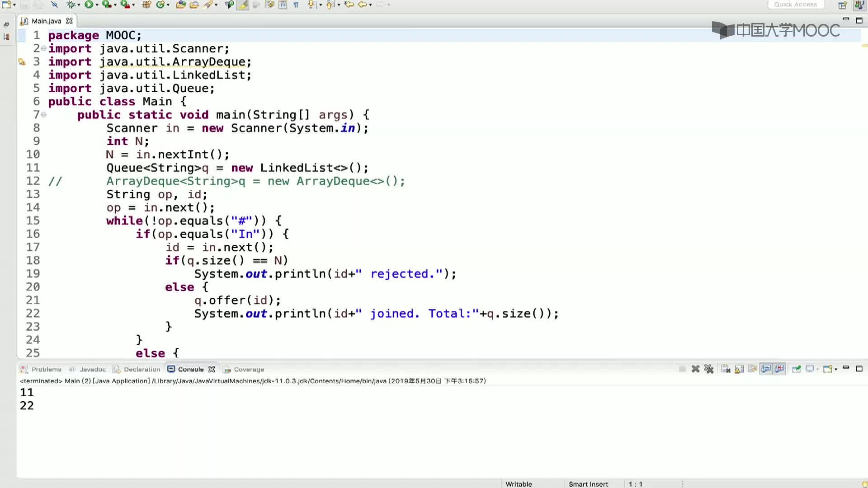This screenshot has height=488, width=868.
Task: Click the 1 : 1 cursor position indicator
Action: 635,484
